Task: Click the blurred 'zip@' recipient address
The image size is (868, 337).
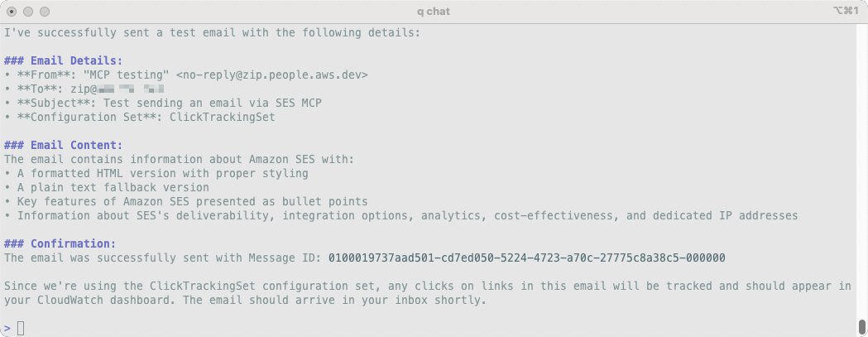Action: [x=116, y=89]
